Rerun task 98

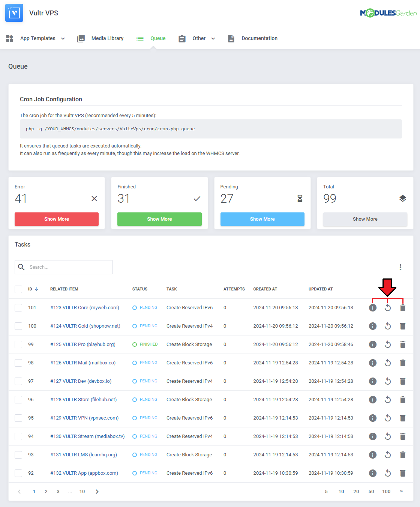coord(388,363)
